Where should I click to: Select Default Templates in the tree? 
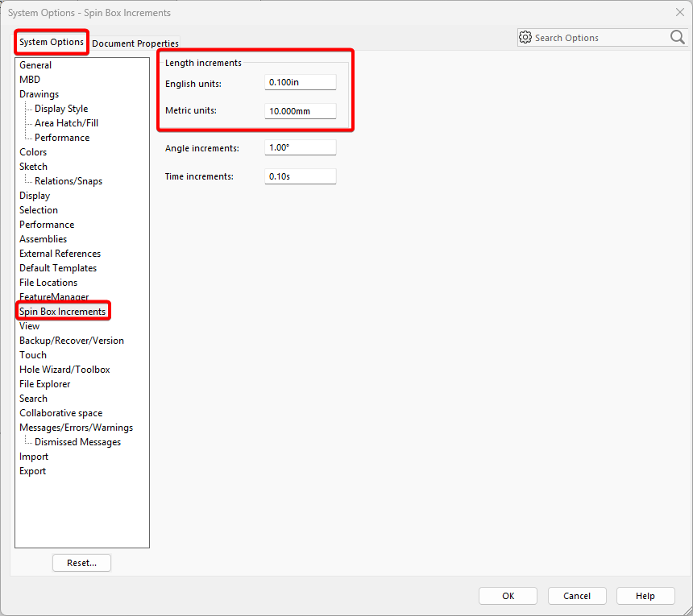[58, 268]
